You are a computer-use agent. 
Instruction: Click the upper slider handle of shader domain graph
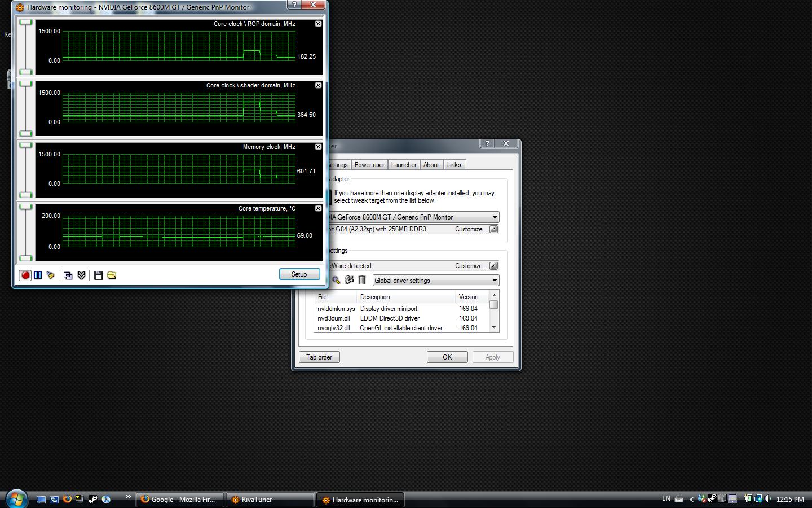pyautogui.click(x=26, y=84)
